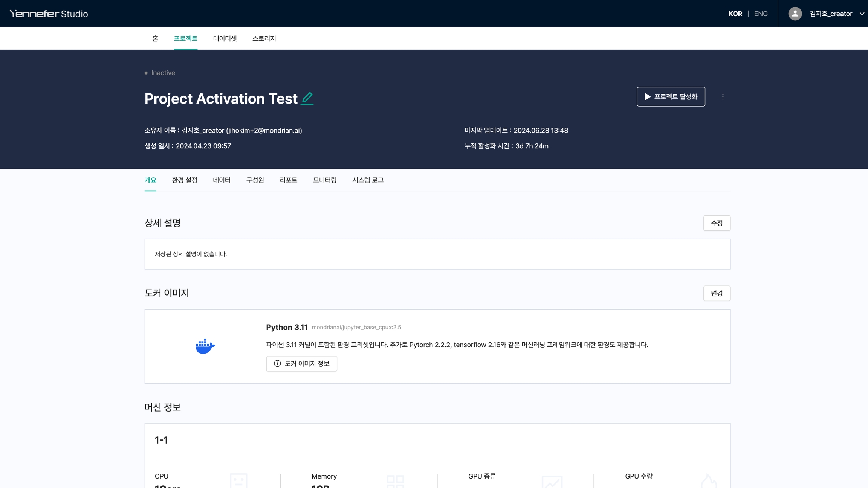Click the Docker whale logo
The height and width of the screenshot is (488, 868).
click(205, 346)
